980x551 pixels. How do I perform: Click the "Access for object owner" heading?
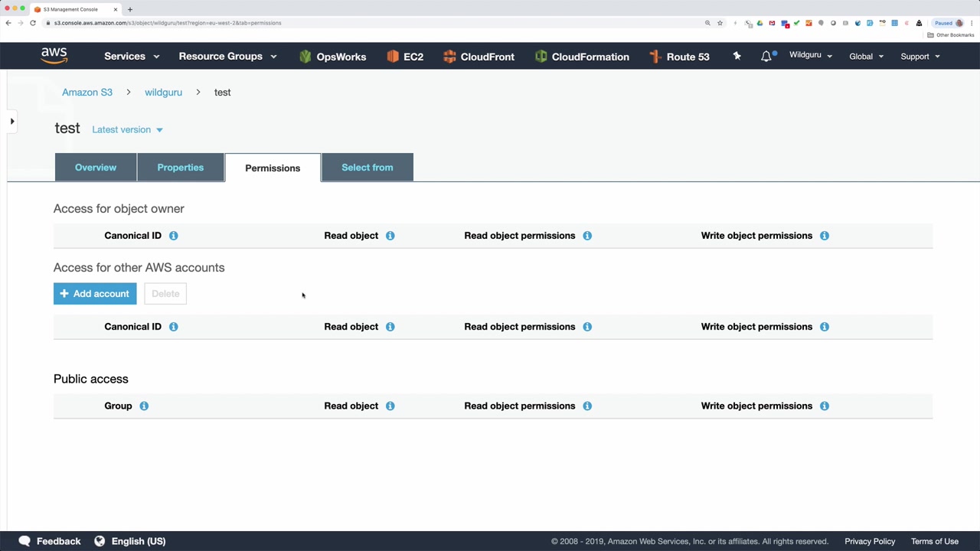(119, 208)
